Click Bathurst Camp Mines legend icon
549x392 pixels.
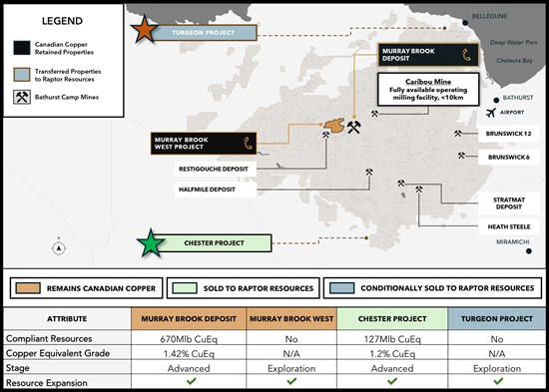(22, 98)
